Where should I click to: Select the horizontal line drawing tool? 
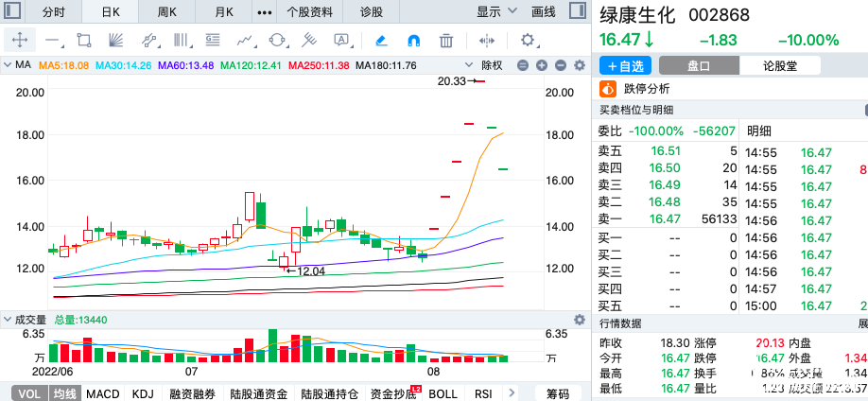[53, 41]
